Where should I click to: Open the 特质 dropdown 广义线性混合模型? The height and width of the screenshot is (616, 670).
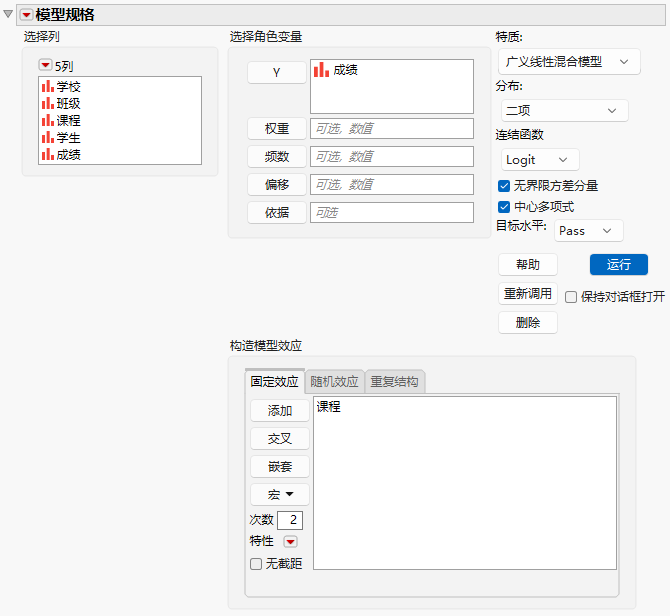tap(569, 62)
